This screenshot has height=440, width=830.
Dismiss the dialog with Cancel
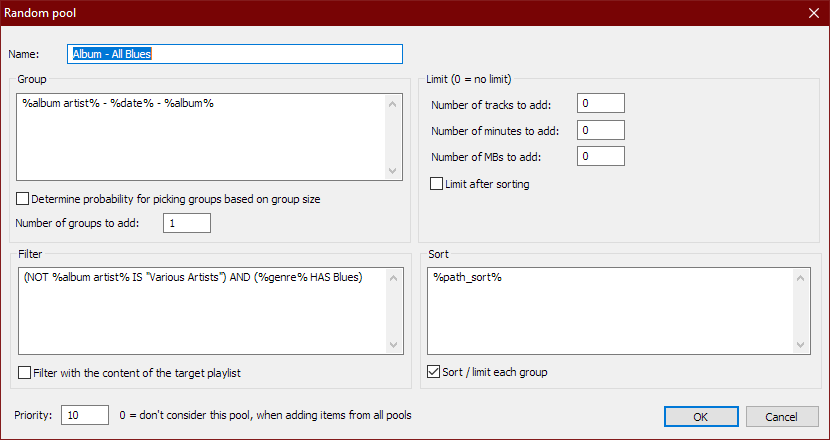coord(781,416)
